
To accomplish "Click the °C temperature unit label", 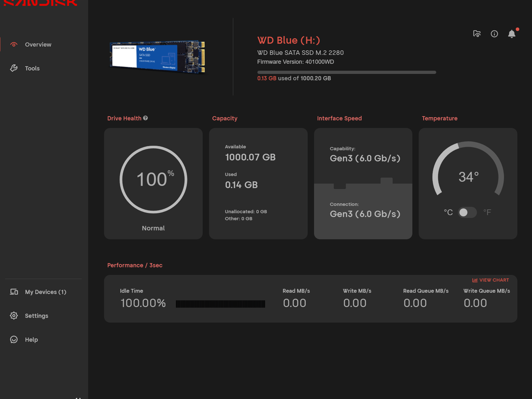I will click(x=448, y=212).
